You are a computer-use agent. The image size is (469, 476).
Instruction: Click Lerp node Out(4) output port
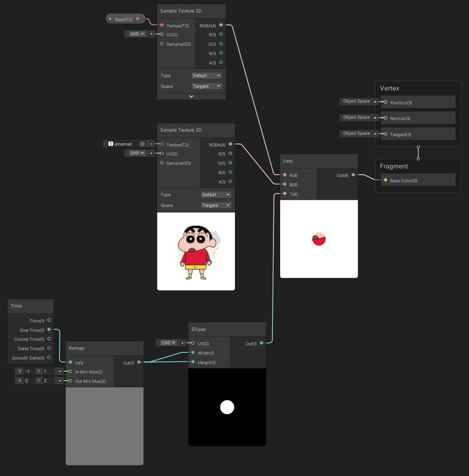point(353,175)
